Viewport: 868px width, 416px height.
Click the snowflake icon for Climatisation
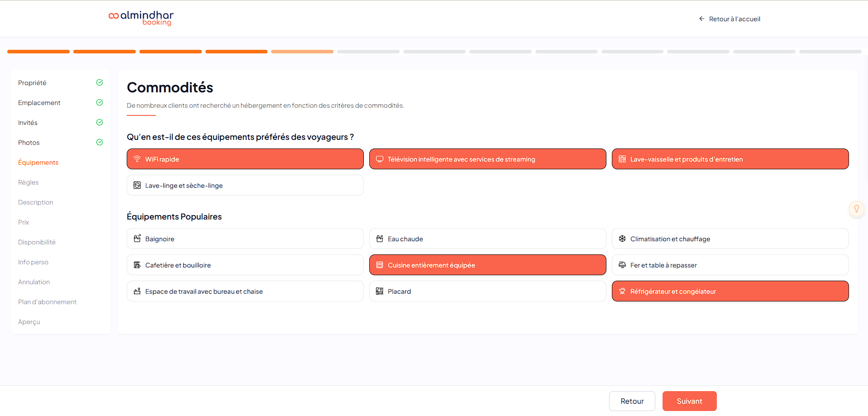622,239
